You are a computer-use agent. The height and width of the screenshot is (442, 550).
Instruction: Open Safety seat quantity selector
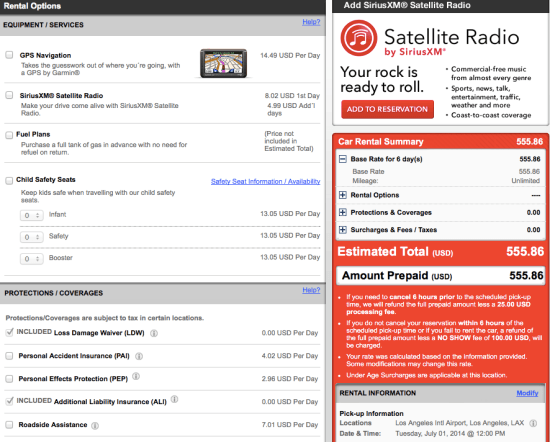coord(32,237)
